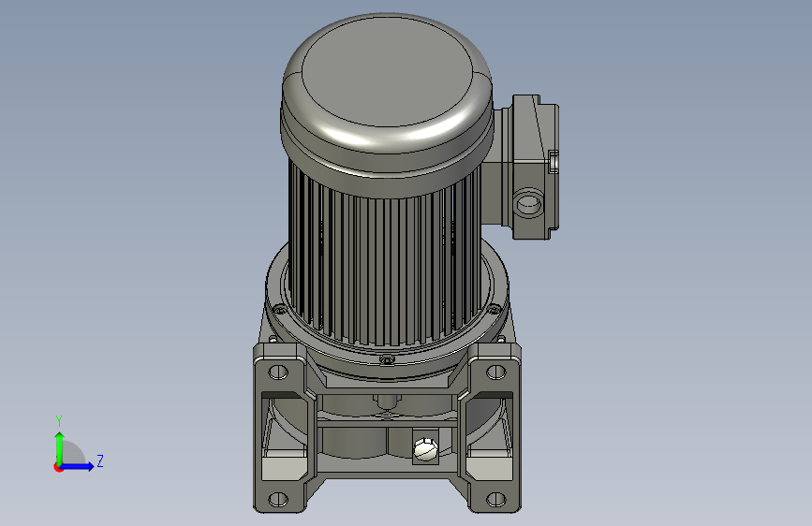Click the red origin dot of the axis triad
The height and width of the screenshot is (526, 812).
(58, 467)
